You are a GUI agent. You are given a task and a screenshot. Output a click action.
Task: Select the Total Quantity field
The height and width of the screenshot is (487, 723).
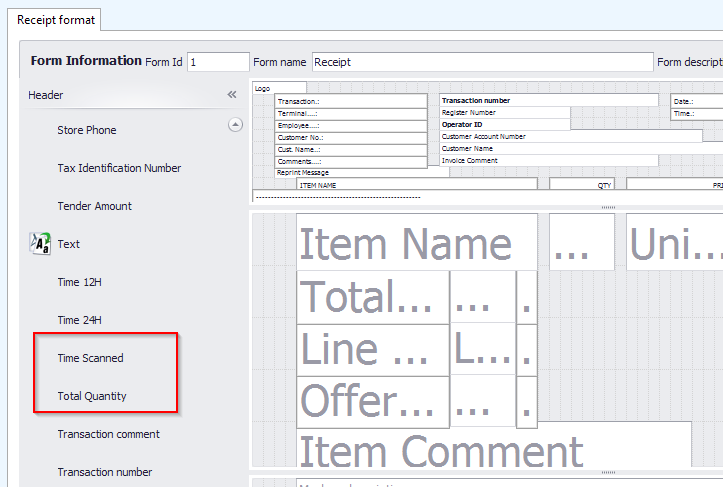tap(92, 396)
